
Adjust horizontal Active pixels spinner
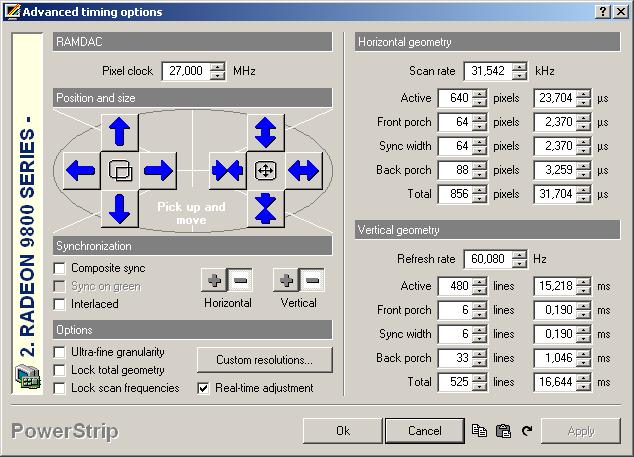[x=480, y=98]
